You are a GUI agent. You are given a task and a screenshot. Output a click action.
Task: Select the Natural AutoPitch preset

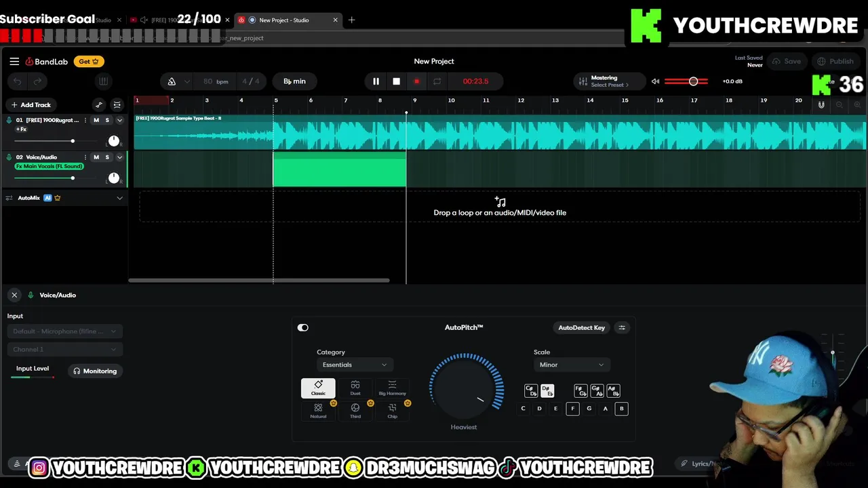pyautogui.click(x=318, y=411)
